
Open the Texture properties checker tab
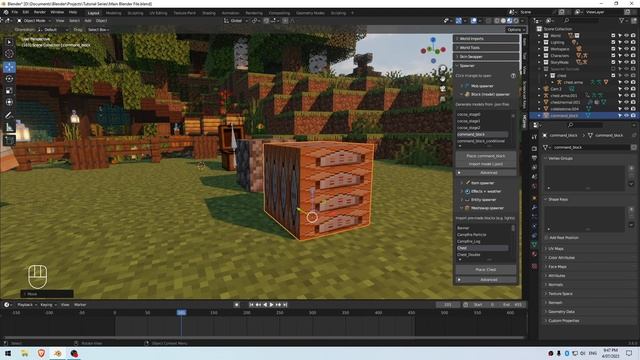click(534, 266)
